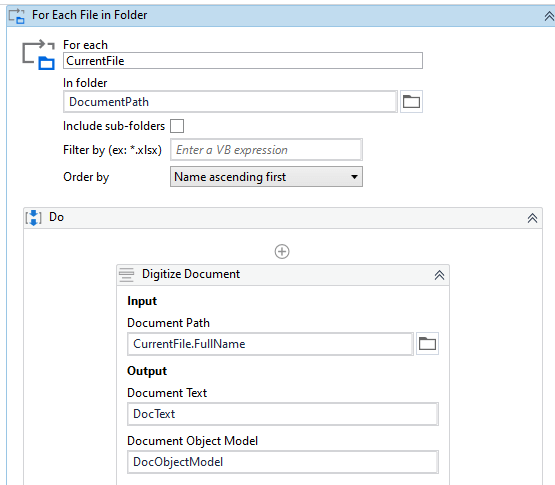Click the DocObjectModel output field
This screenshot has width=555, height=485.
(283, 462)
